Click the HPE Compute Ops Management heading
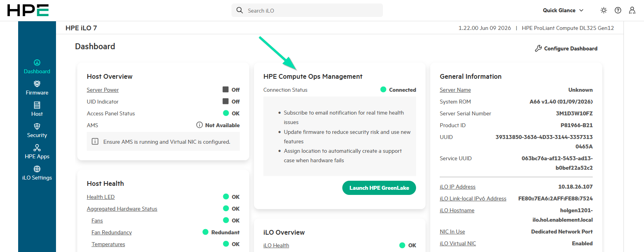The height and width of the screenshot is (252, 644). (313, 76)
